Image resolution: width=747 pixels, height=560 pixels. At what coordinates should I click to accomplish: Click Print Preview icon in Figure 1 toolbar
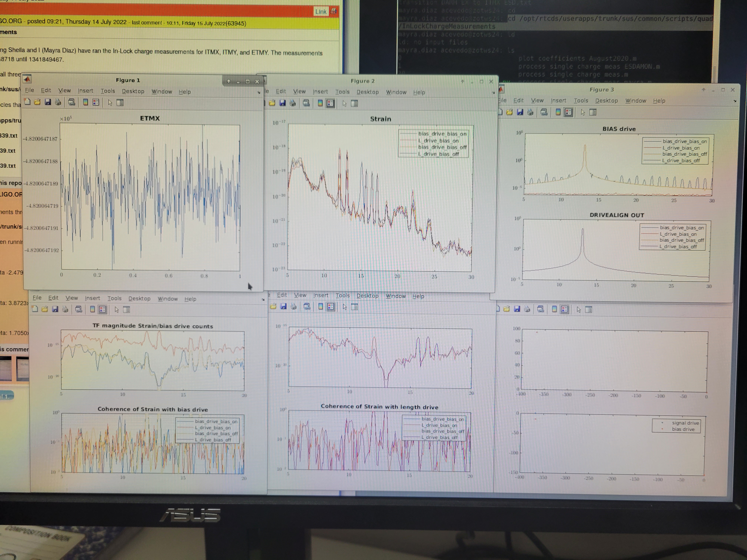(x=72, y=102)
